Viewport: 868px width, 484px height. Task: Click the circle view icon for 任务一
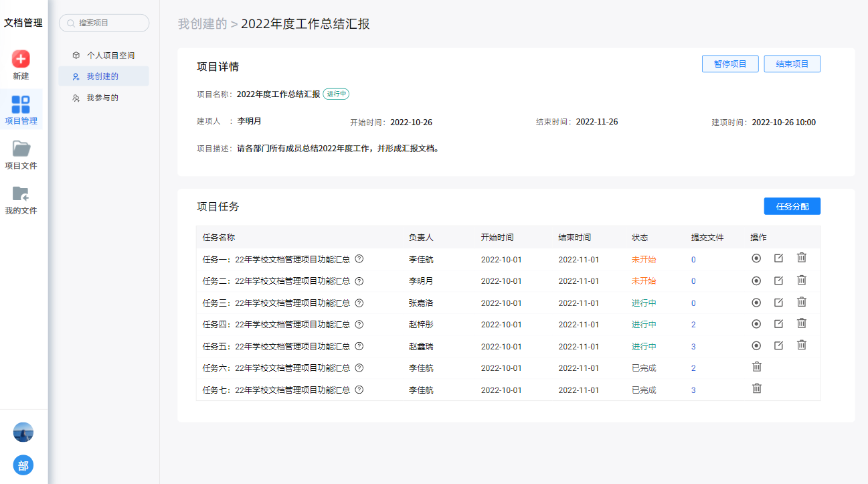coord(756,258)
